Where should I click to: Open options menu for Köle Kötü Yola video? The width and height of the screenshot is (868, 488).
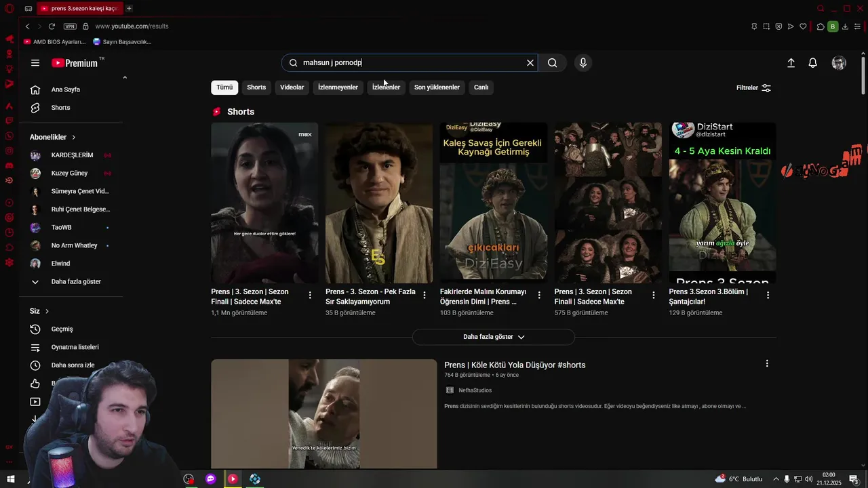tap(767, 364)
